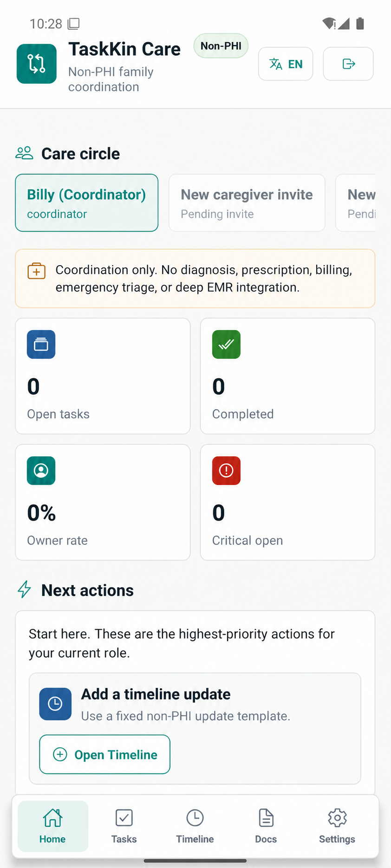Tap the TaskKin Care app logo icon
Screen dimensions: 391x868
tap(37, 64)
